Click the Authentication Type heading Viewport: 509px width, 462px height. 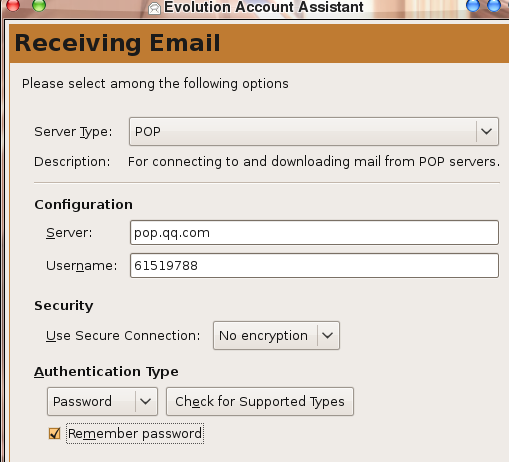106,372
